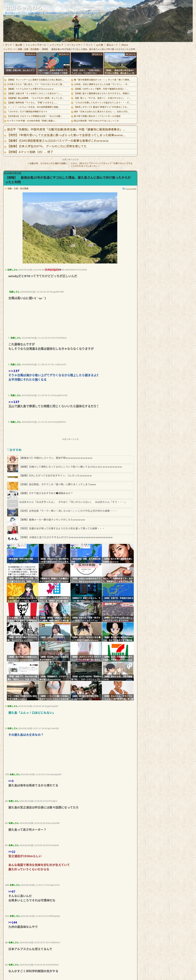The image size is (196, 980).
Task: Open 【動画】ベトナムのカフェが凄すぎる link
Action: click(x=30, y=89)
